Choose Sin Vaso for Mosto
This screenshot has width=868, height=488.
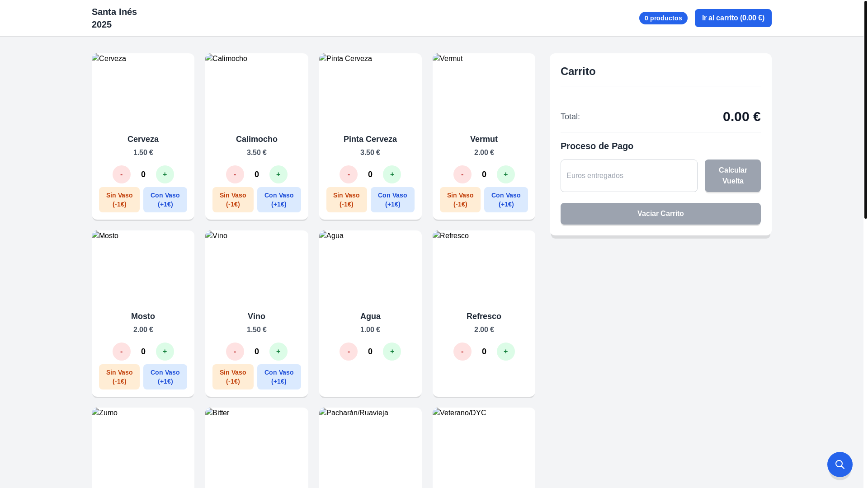pyautogui.click(x=119, y=377)
